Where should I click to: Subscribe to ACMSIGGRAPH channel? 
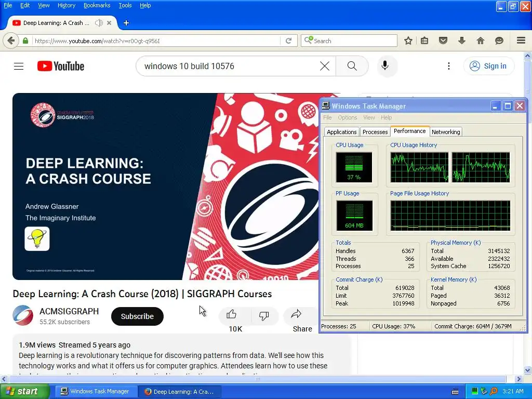pos(137,316)
